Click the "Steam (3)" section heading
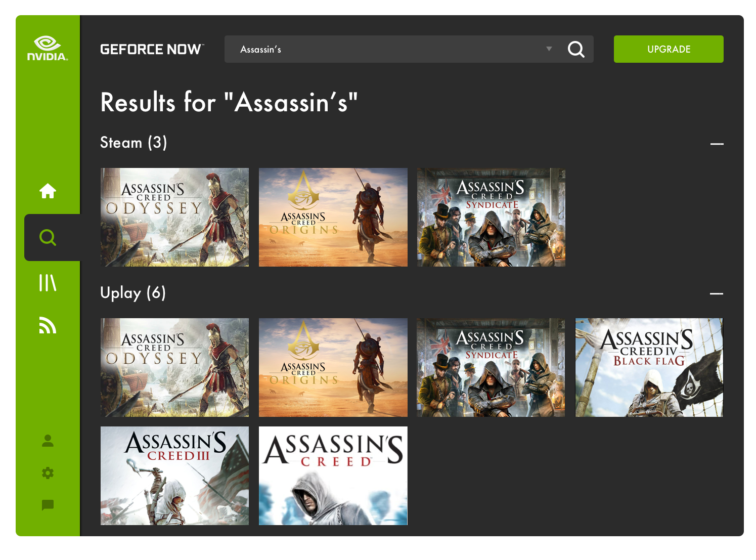This screenshot has width=756, height=560. pyautogui.click(x=134, y=143)
